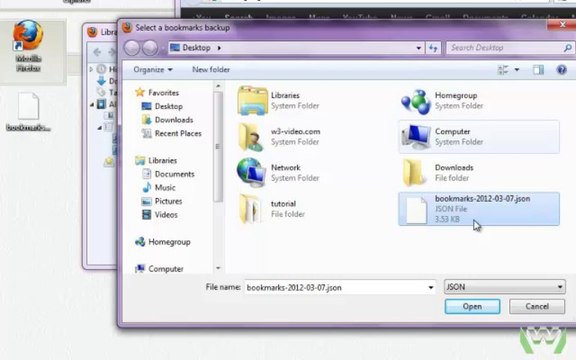Select Downloads item in Library window
The height and width of the screenshot is (360, 576).
pos(107,81)
